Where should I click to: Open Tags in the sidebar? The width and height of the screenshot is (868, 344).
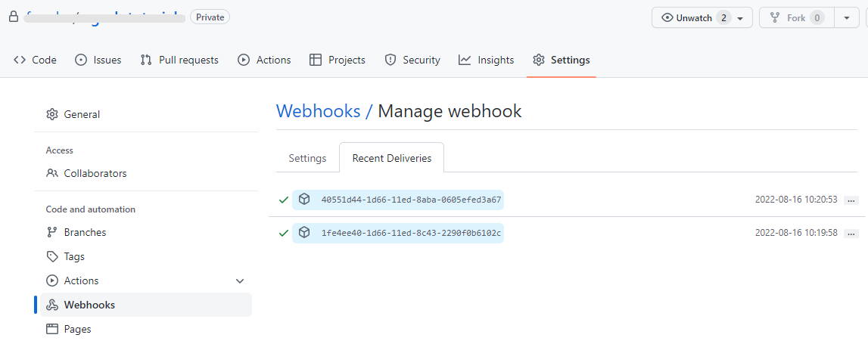point(146,256)
